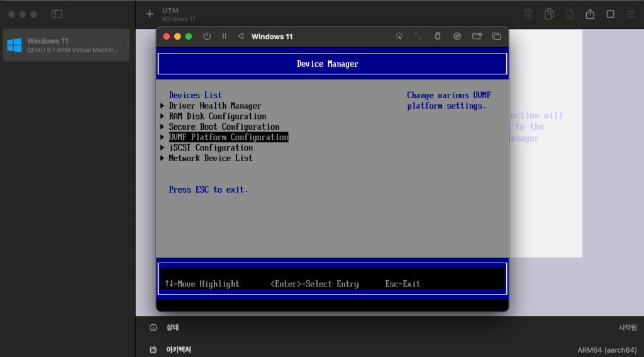Minimize the Windows 11 VM window
Image resolution: width=644 pixels, height=357 pixels.
tap(177, 36)
